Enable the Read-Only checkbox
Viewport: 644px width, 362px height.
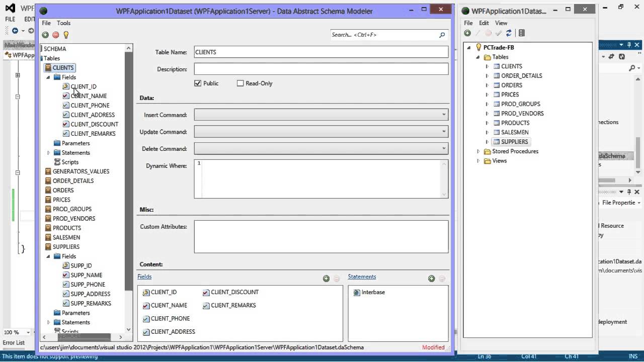pyautogui.click(x=240, y=83)
